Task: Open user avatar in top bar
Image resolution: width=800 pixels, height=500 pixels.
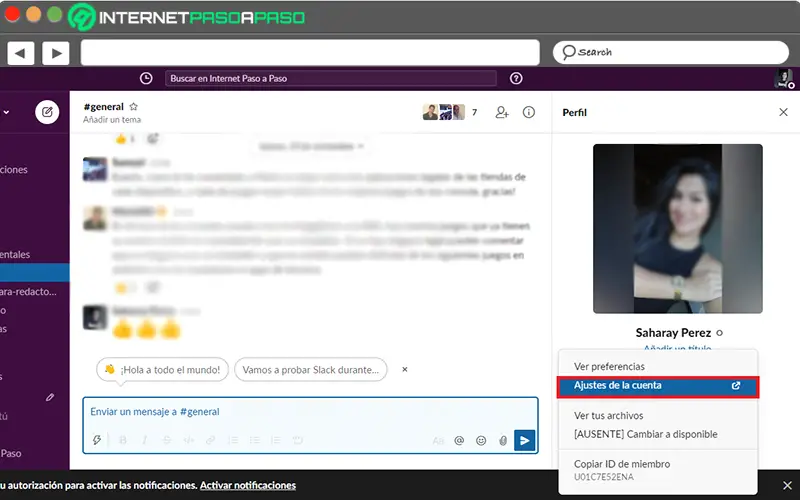Action: [784, 78]
